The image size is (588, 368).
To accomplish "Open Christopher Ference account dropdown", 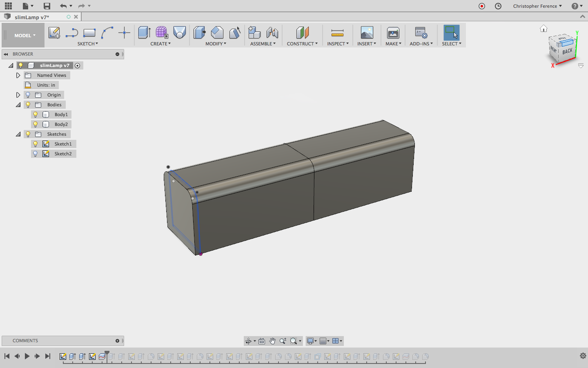I will [x=537, y=6].
